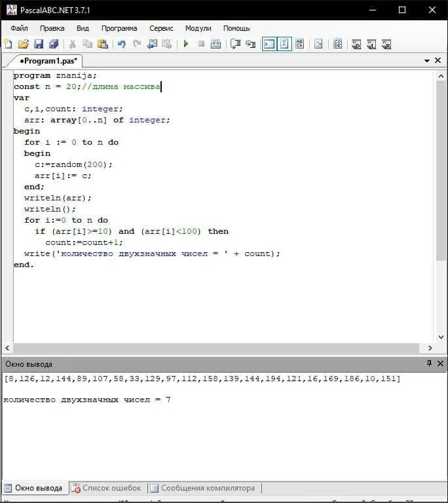
Task: Close the Окно вывода panel
Action: click(x=440, y=363)
